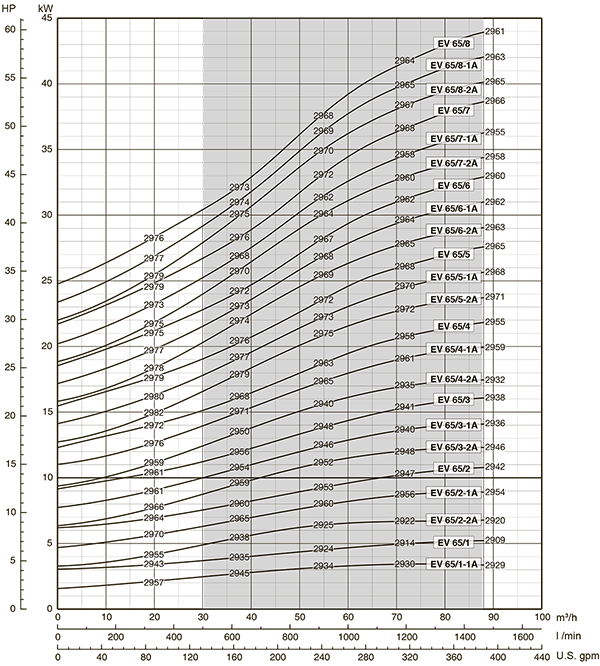The width and height of the screenshot is (600, 666).
Task: Click the EV 65/4 curve label
Action: point(454,326)
